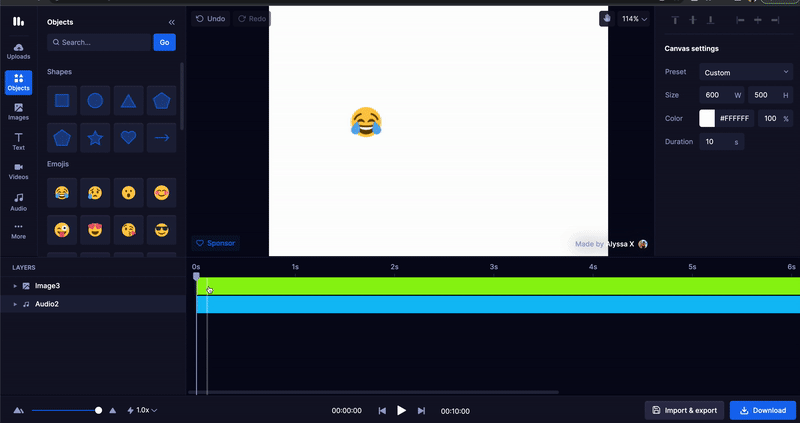Open the canvas color swatch
This screenshot has width=800, height=423.
pyautogui.click(x=707, y=118)
